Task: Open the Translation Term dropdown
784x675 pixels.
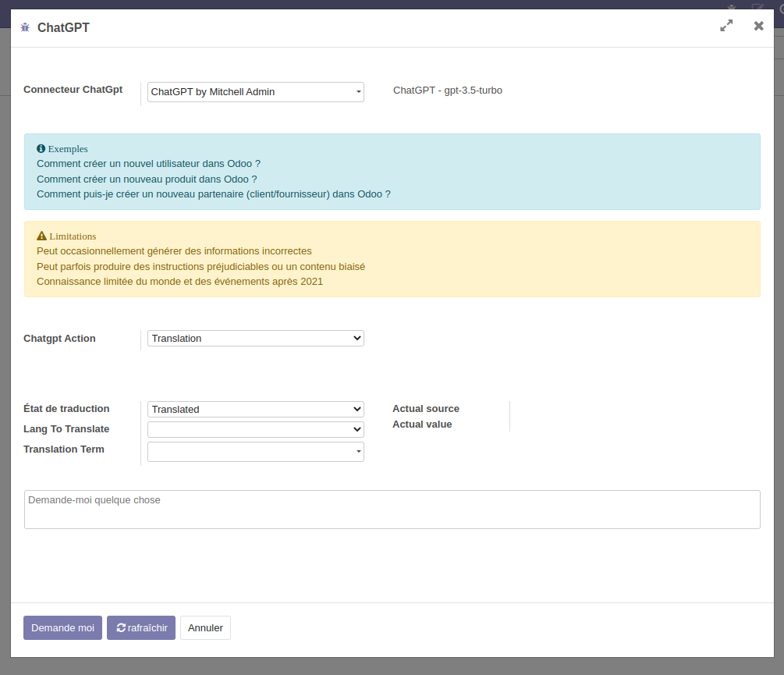Action: [255, 452]
